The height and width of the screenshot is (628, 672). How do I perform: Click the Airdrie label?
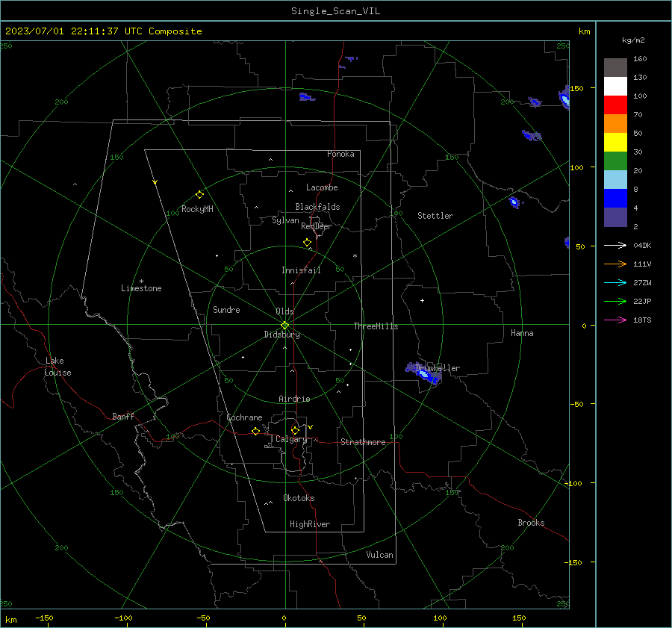coord(294,399)
